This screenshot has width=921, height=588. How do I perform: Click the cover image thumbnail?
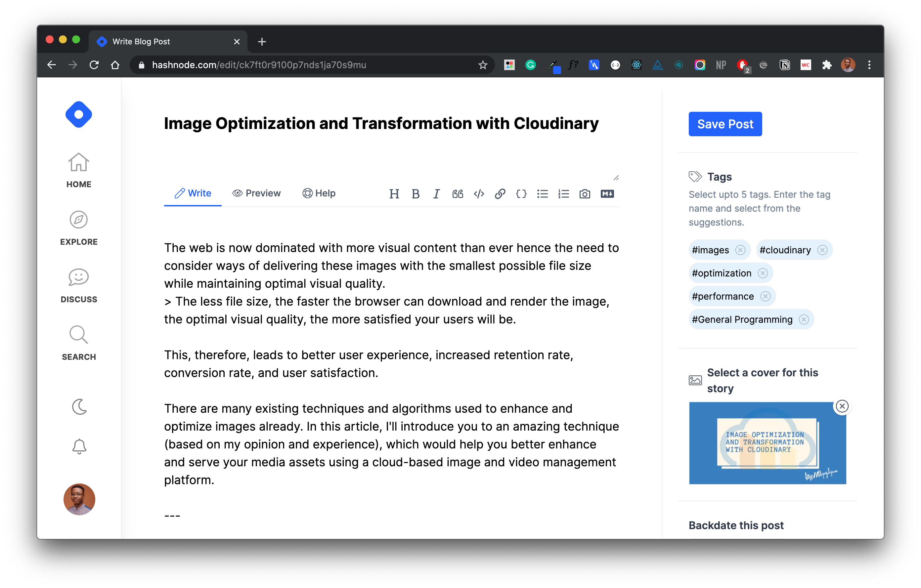tap(767, 443)
